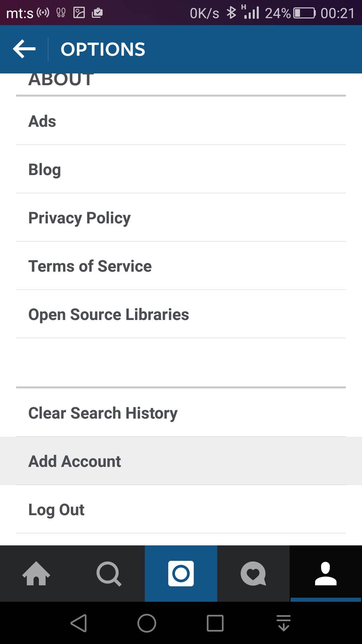Image resolution: width=362 pixels, height=644 pixels.
Task: Open the Activity heart tab
Action: click(x=253, y=574)
